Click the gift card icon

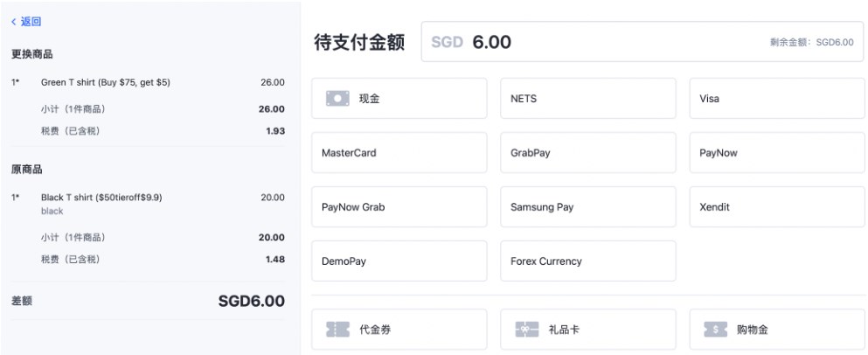(x=526, y=330)
